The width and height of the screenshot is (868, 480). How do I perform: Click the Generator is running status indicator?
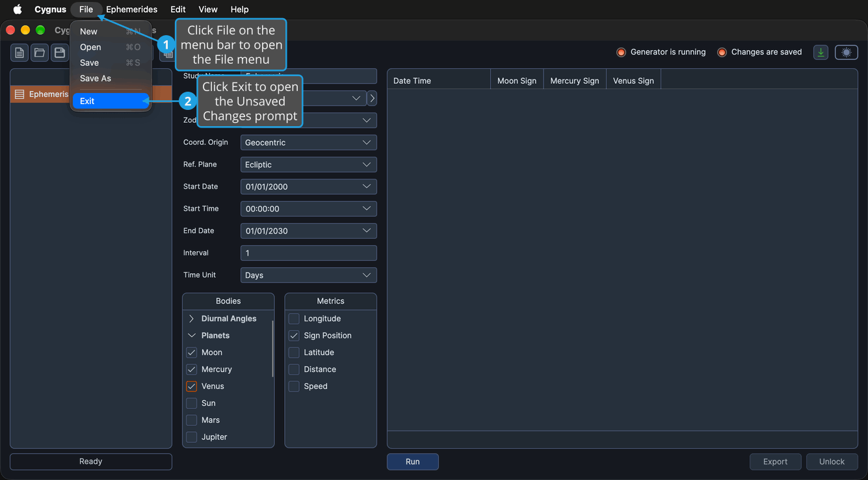pos(661,52)
